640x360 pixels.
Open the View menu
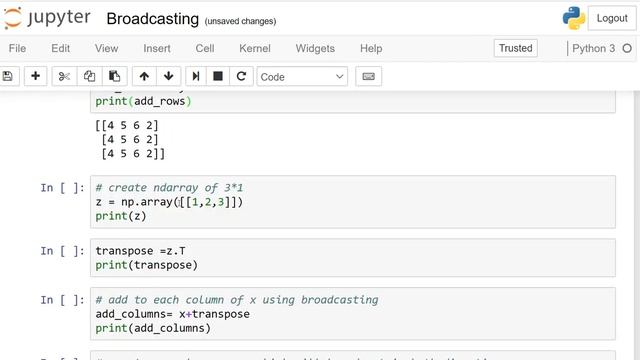coord(107,48)
